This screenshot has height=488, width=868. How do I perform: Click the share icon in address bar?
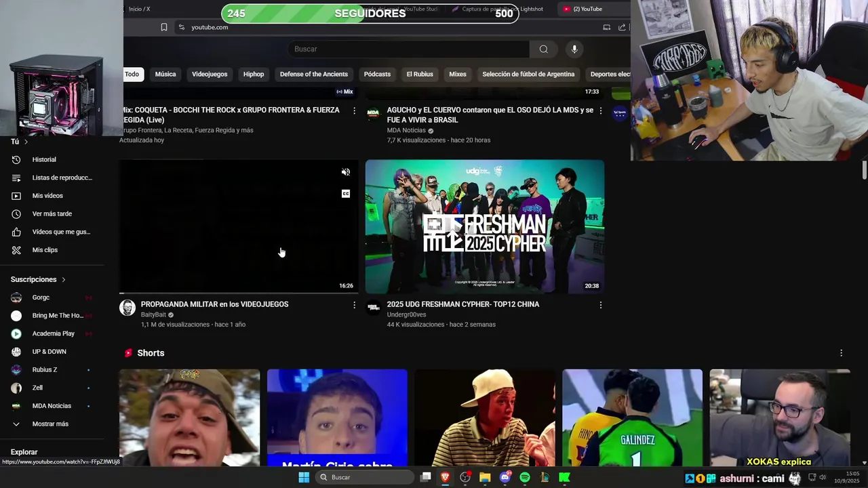(622, 27)
